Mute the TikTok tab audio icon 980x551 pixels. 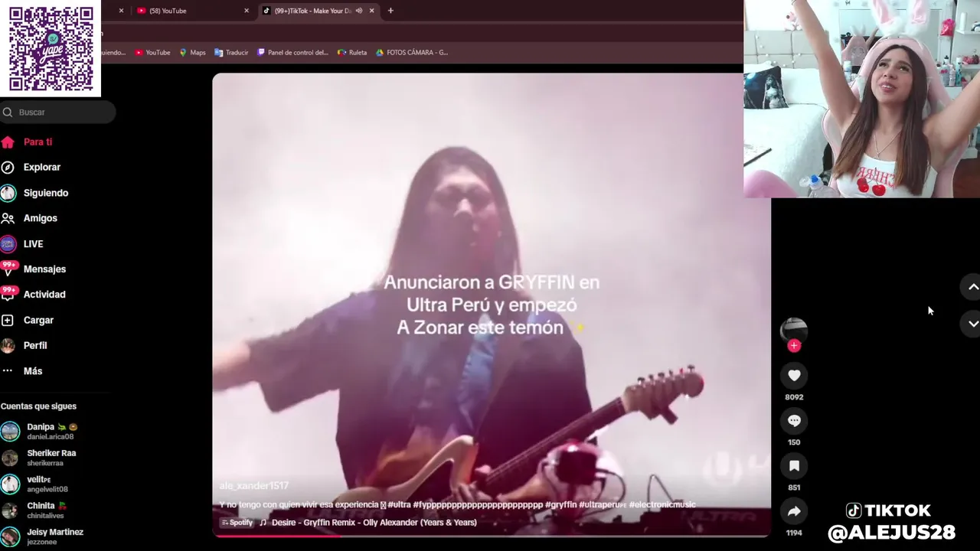click(358, 11)
